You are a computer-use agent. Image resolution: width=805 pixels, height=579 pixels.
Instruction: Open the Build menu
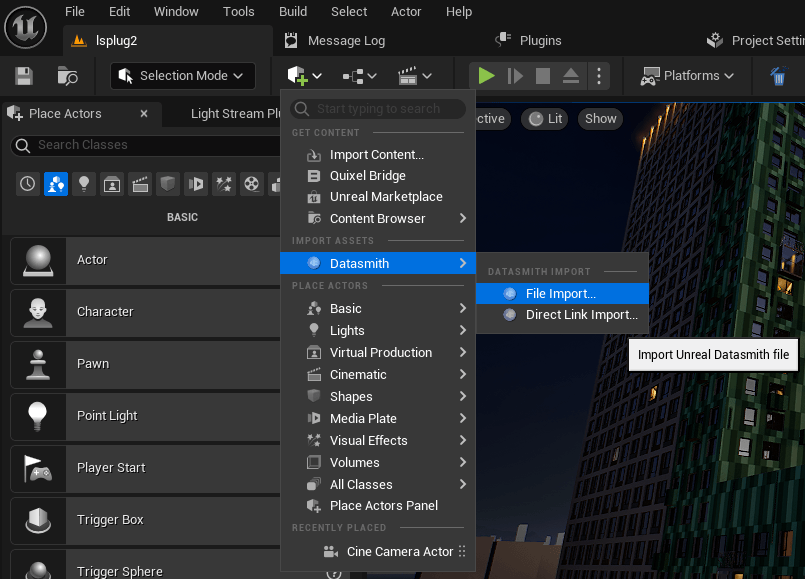pyautogui.click(x=293, y=11)
